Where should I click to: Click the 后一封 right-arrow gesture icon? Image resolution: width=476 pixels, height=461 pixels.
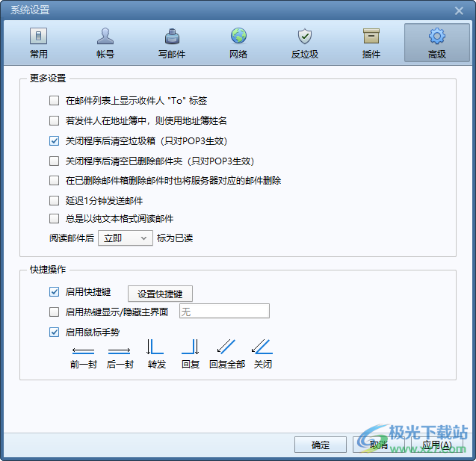coord(120,351)
